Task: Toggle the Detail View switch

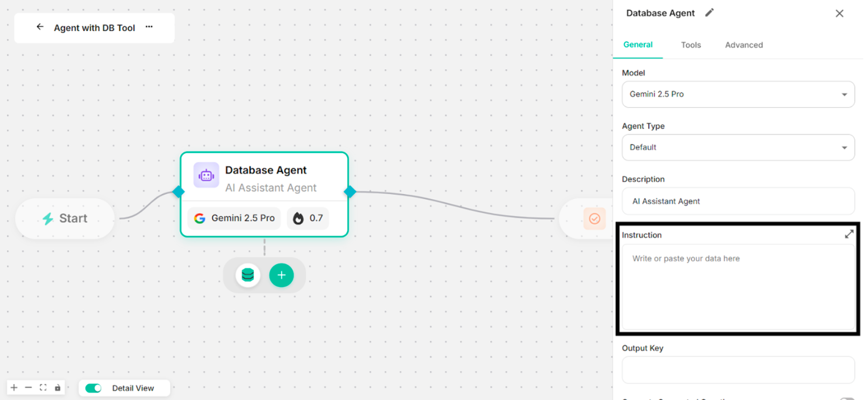Action: (x=93, y=388)
